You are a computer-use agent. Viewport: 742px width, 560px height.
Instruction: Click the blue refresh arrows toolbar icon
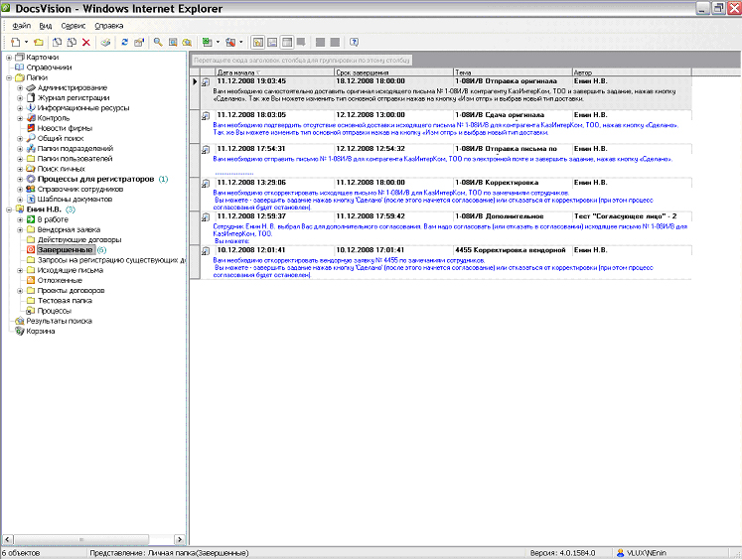click(124, 43)
